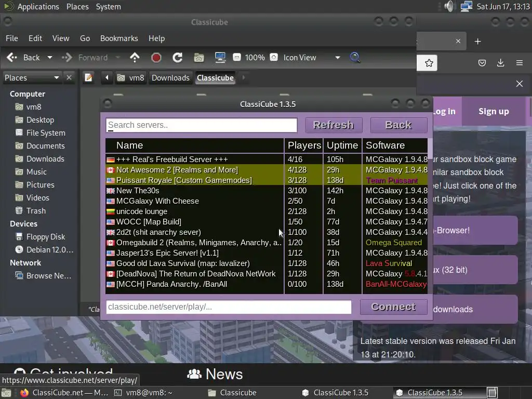Click the classicube.net/server/play address field

[229, 307]
